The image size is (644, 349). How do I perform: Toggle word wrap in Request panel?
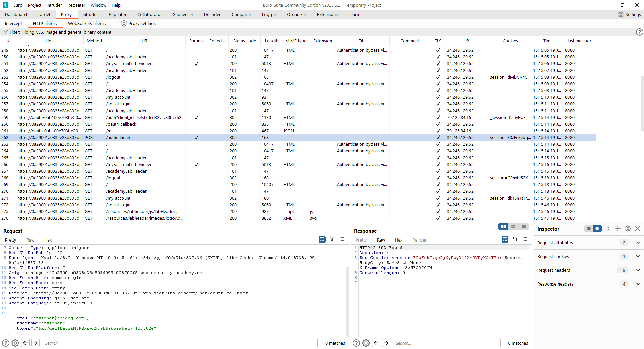click(x=322, y=239)
